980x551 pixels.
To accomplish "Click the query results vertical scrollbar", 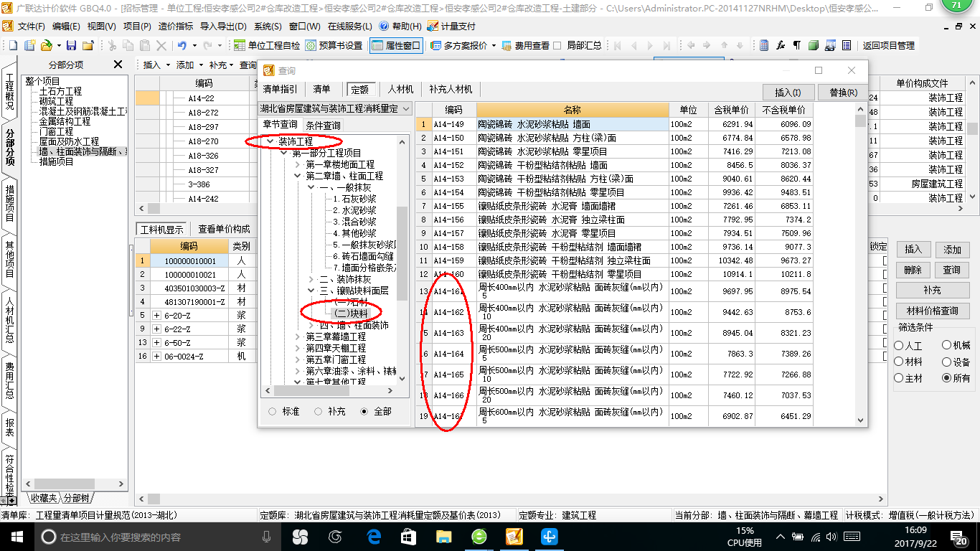I will (860, 265).
